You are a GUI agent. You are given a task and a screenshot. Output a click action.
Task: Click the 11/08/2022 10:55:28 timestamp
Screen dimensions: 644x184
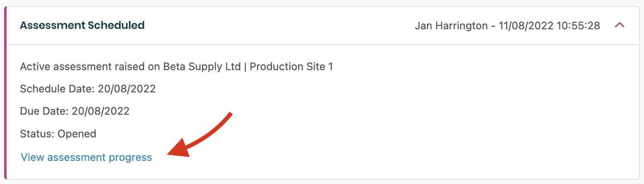point(549,26)
